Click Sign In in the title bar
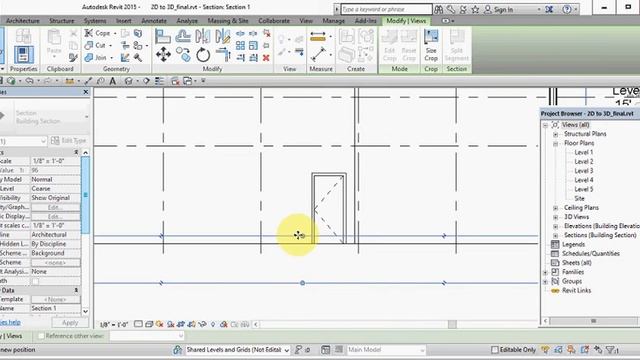 pyautogui.click(x=503, y=9)
